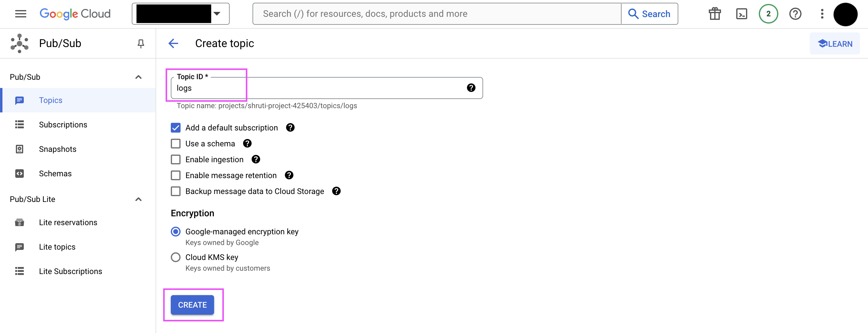Open Lite topics in sidebar
This screenshot has height=333, width=868.
[57, 247]
